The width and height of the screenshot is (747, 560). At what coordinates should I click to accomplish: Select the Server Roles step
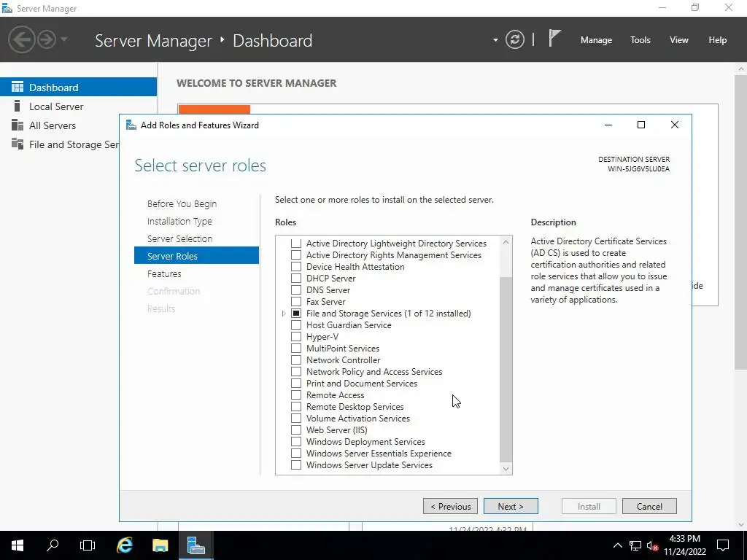point(196,256)
